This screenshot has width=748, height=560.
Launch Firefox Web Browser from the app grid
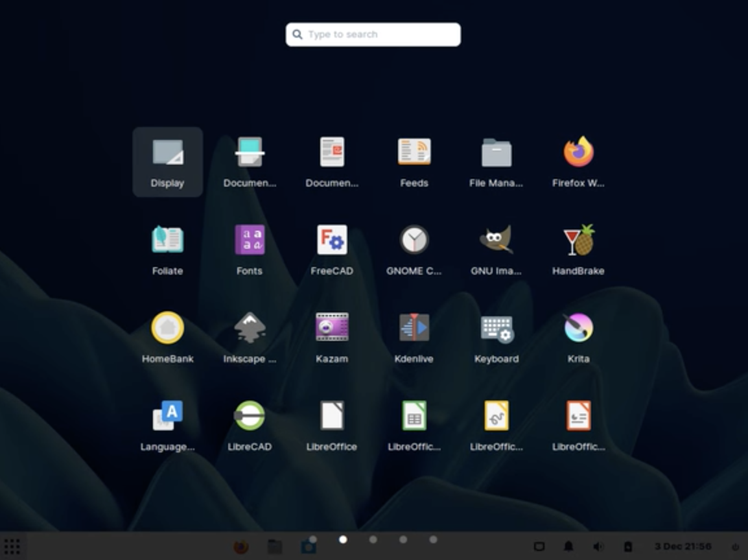(578, 162)
